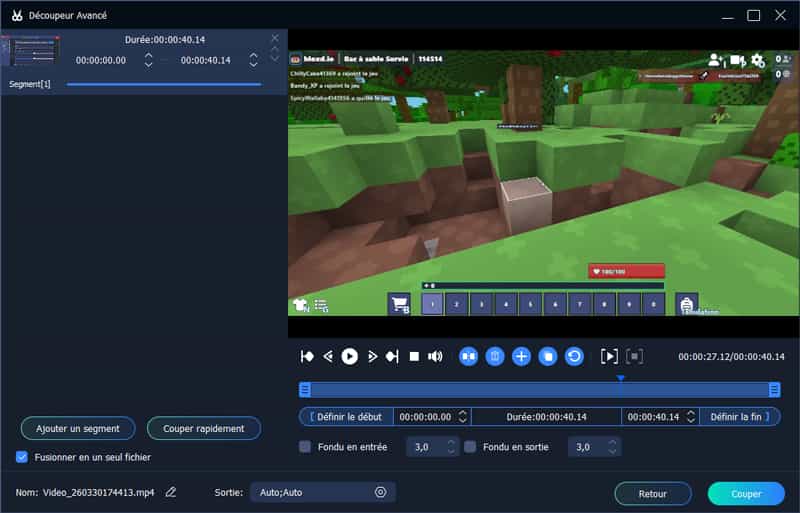Decrease Segment[1] end time with down arrow

point(254,64)
